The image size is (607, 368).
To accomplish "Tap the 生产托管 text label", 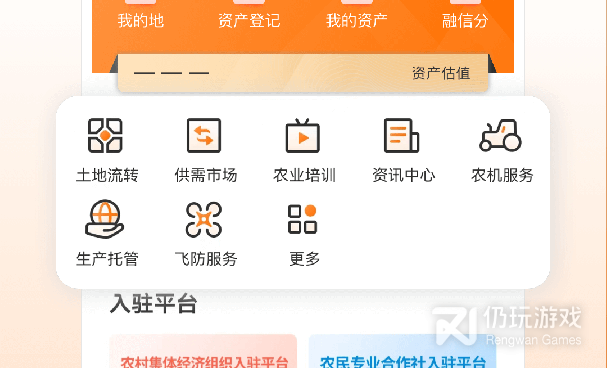I will (107, 259).
